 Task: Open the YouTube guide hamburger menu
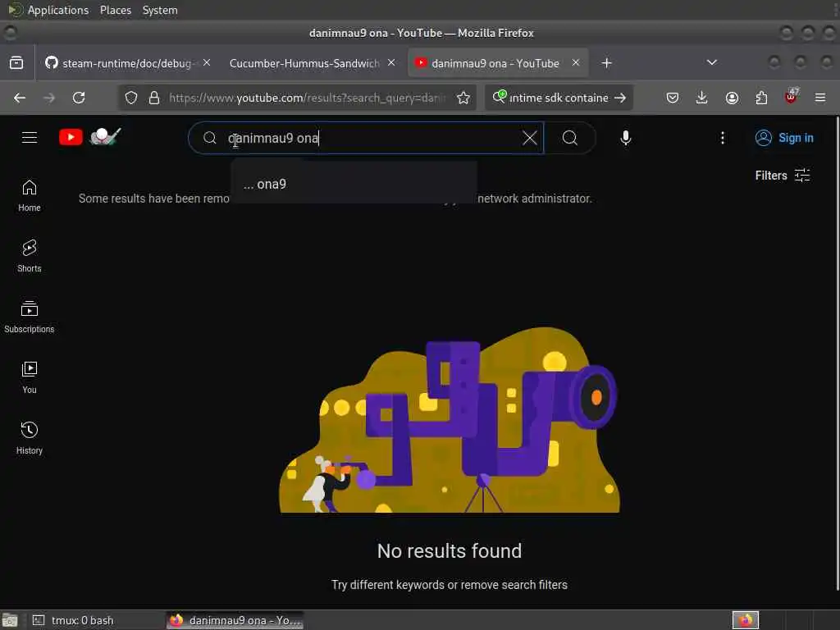point(30,138)
